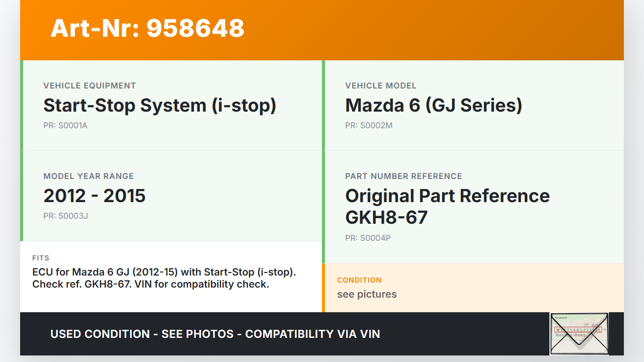The width and height of the screenshot is (644, 362).
Task: Click the PR: S0001A code
Action: pyautogui.click(x=65, y=125)
